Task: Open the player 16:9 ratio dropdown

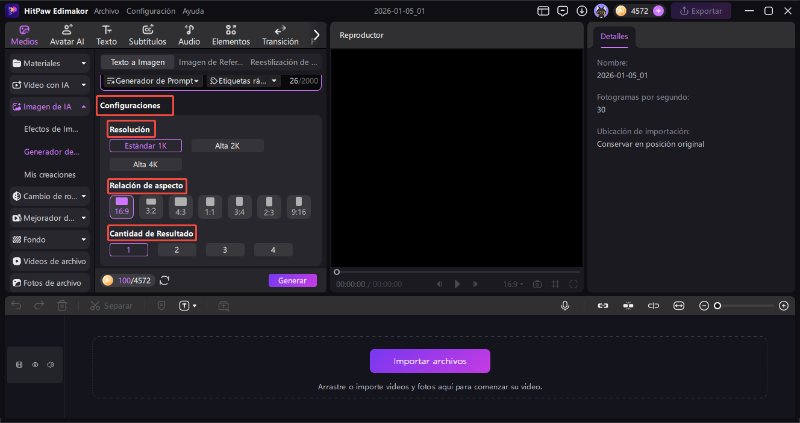Action: click(511, 284)
